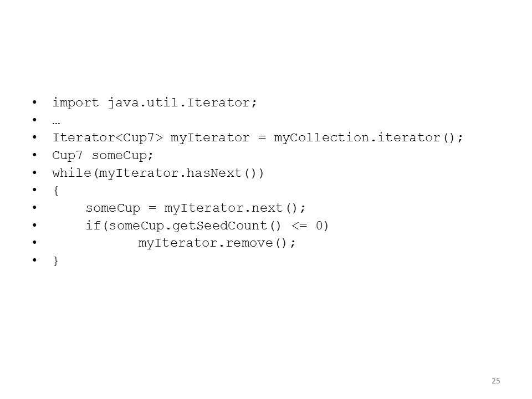
Task: Click the closing curly brace
Action: click(56, 260)
